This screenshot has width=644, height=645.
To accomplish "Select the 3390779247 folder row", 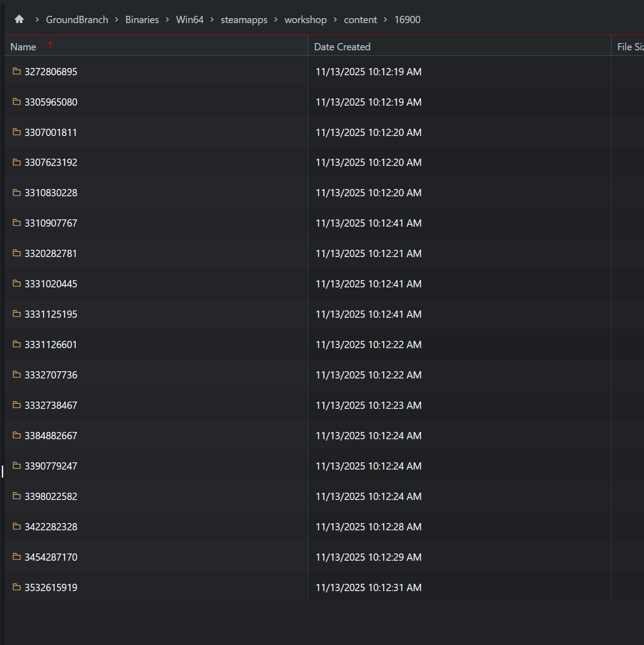I will (x=51, y=466).
